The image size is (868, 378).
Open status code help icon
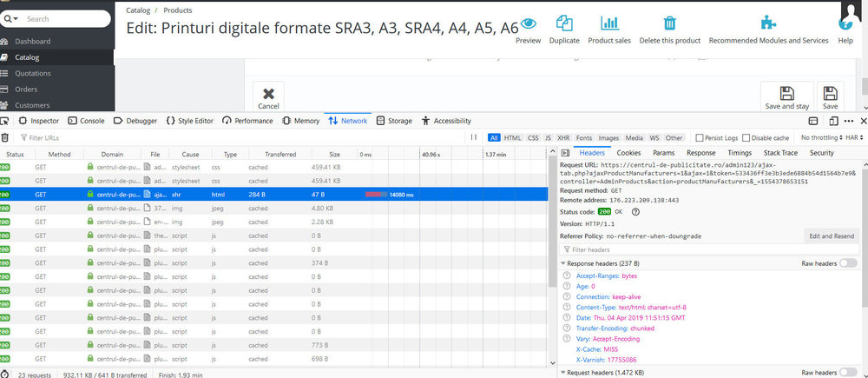pos(635,211)
